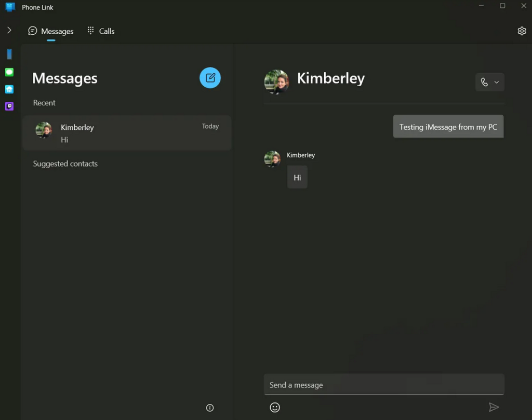Click the send message arrow
Image resolution: width=532 pixels, height=420 pixels.
[x=494, y=408]
